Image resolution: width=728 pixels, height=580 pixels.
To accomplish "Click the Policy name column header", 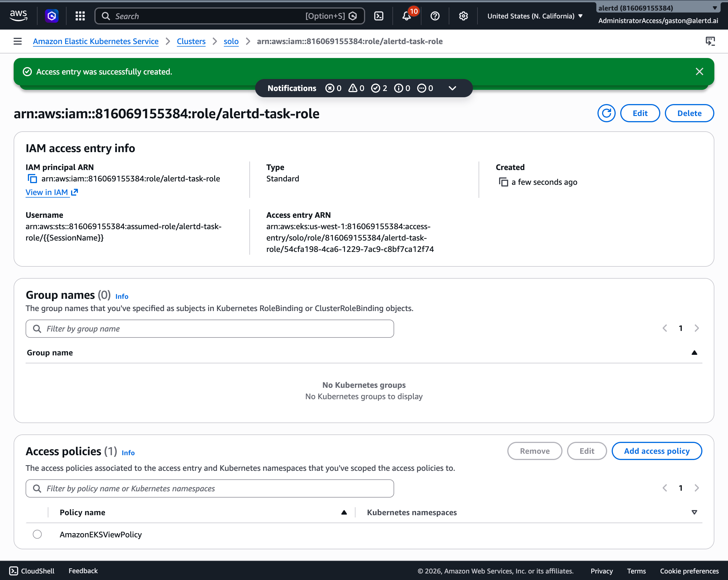I will [82, 512].
